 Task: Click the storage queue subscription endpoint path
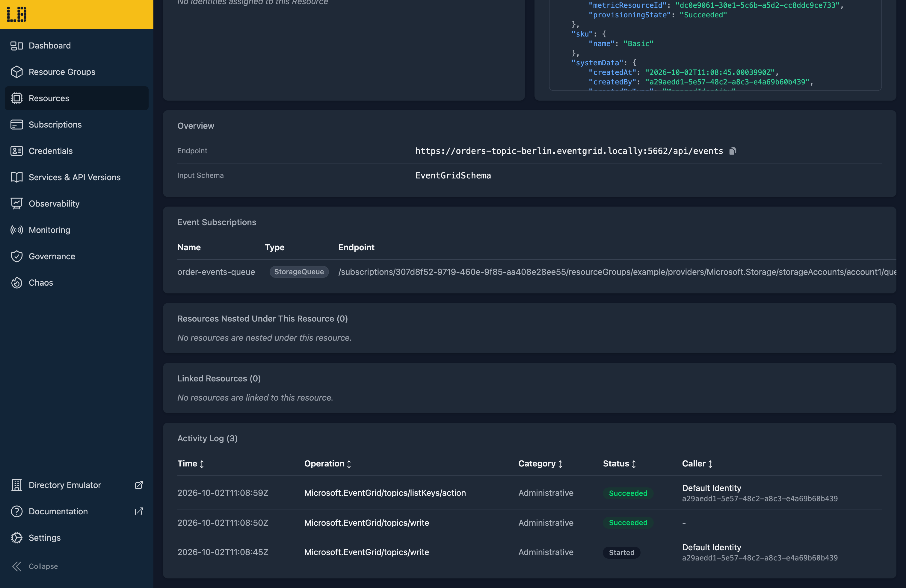[617, 272]
